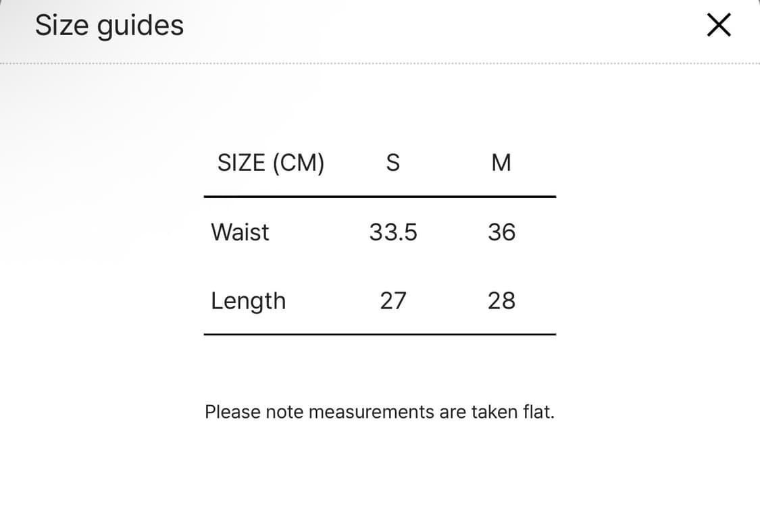Click the bottom border line of table
This screenshot has width=760, height=532.
(380, 334)
